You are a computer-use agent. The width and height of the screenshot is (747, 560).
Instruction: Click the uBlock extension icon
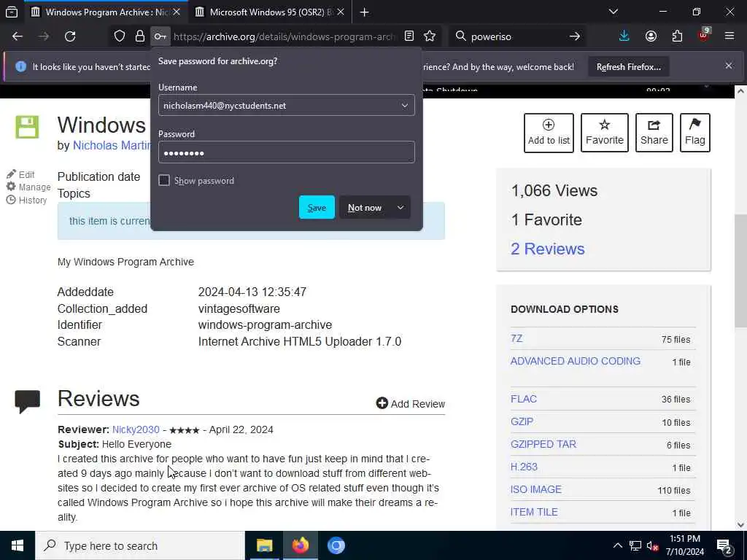click(x=704, y=35)
